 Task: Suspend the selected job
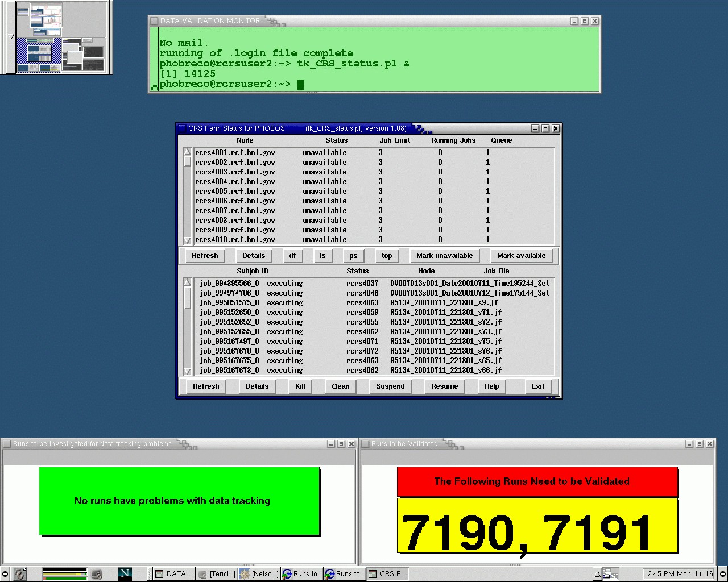tap(390, 386)
